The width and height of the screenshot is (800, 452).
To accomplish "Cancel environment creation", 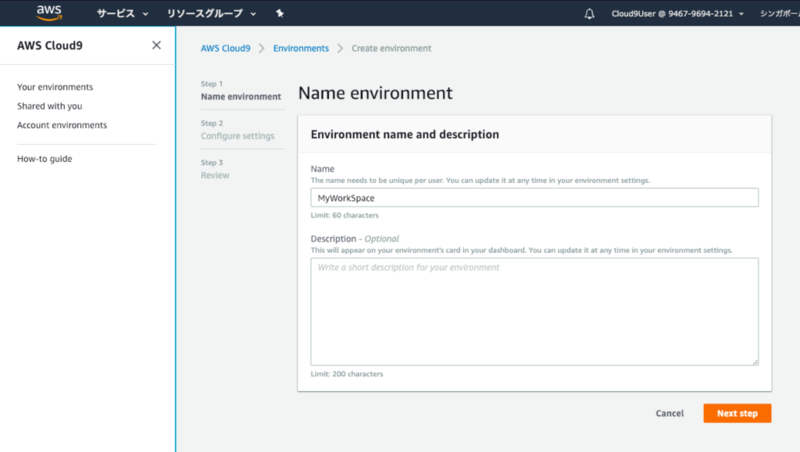I will click(670, 413).
